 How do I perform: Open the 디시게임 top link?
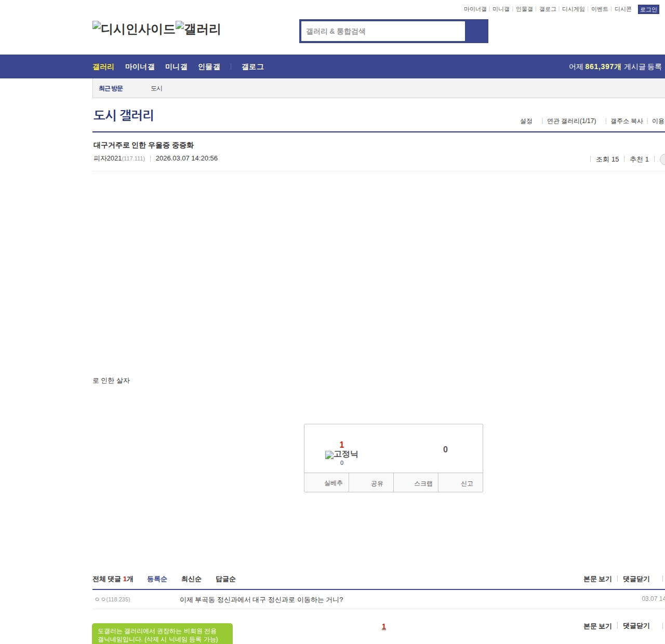click(573, 9)
